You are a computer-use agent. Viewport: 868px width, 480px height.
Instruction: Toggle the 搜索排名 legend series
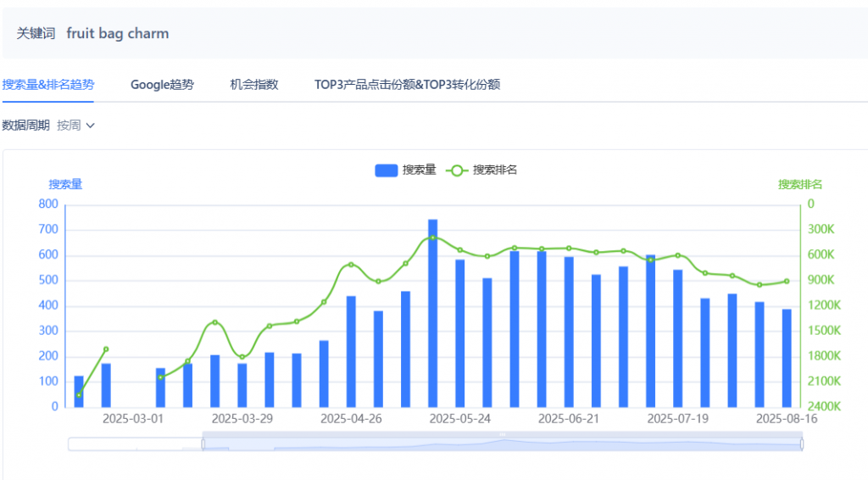tap(481, 170)
